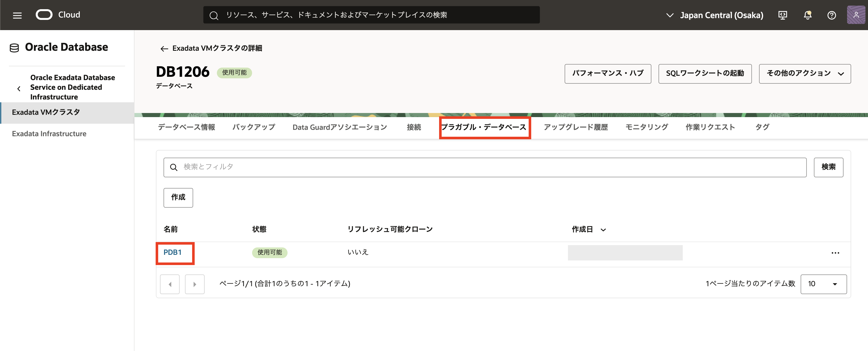This screenshot has height=351, width=868.
Task: Open the その他のアクション dropdown
Action: [x=804, y=73]
